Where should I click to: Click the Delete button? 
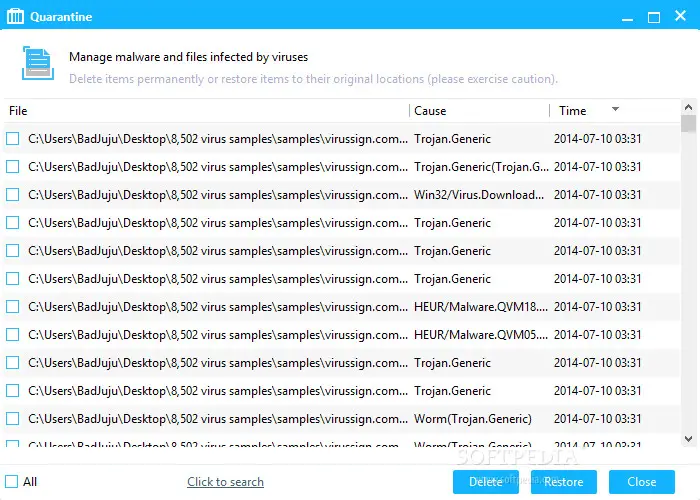click(x=486, y=482)
